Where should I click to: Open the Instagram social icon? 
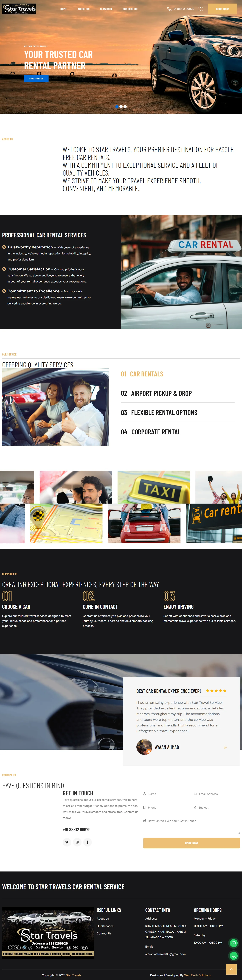77,842
